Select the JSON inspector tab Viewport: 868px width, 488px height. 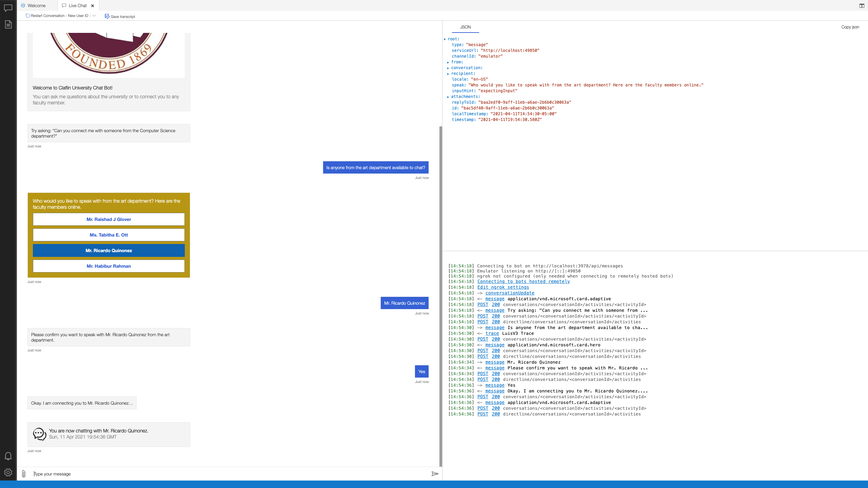tap(465, 27)
